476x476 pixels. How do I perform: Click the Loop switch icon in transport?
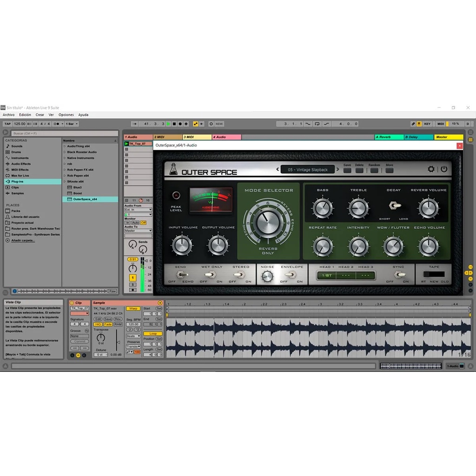(317, 124)
